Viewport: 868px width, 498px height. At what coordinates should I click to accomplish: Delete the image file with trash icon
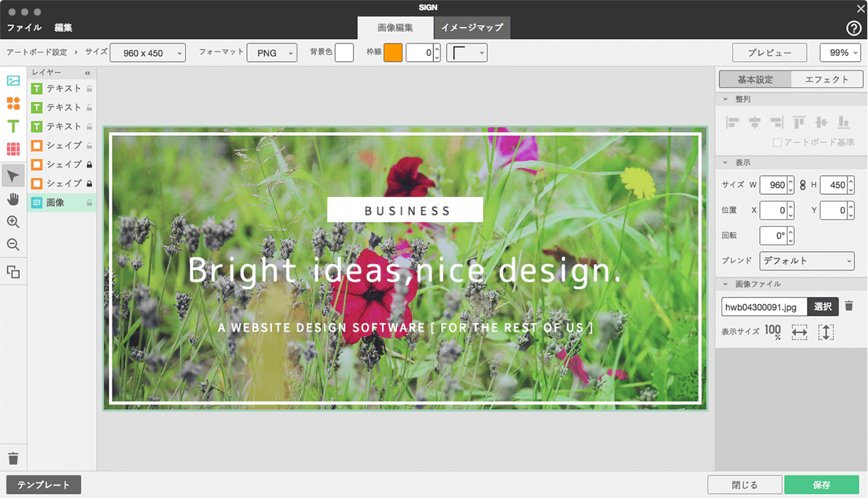(x=849, y=307)
